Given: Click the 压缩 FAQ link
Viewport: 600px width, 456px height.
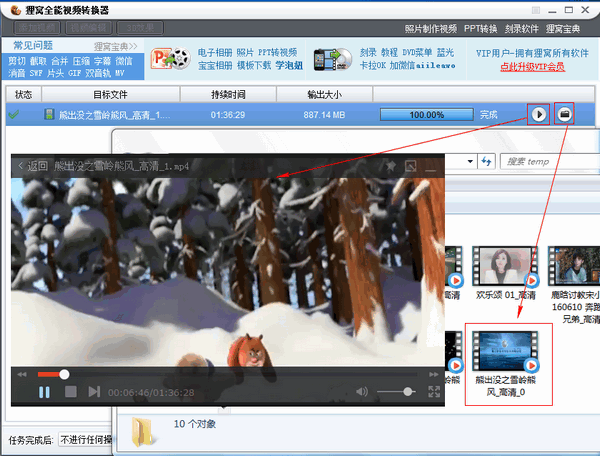Looking at the screenshot, I should pos(81,61).
